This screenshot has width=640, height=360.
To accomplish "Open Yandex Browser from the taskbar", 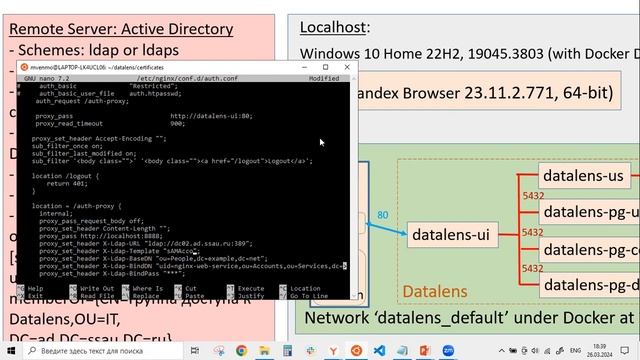I will coord(333,351).
